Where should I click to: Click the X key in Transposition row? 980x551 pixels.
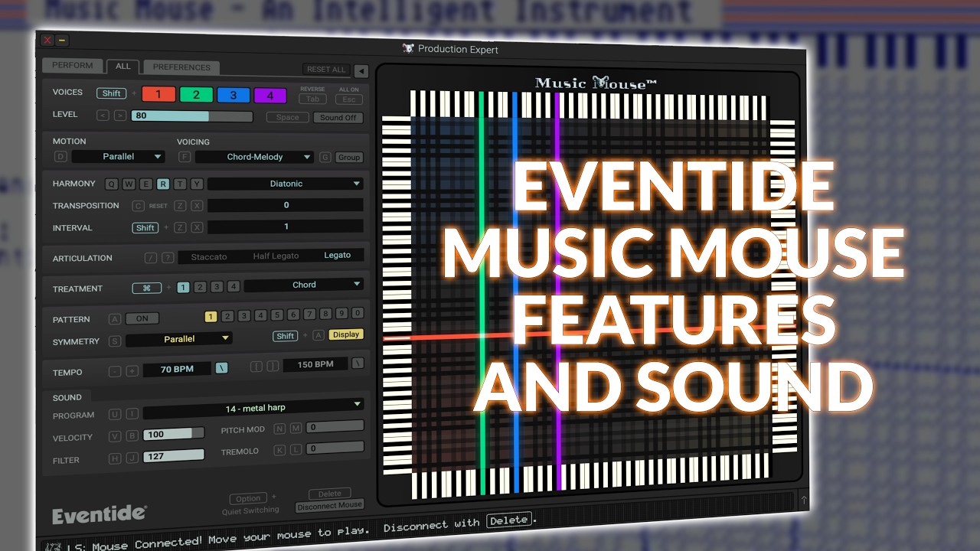[197, 206]
